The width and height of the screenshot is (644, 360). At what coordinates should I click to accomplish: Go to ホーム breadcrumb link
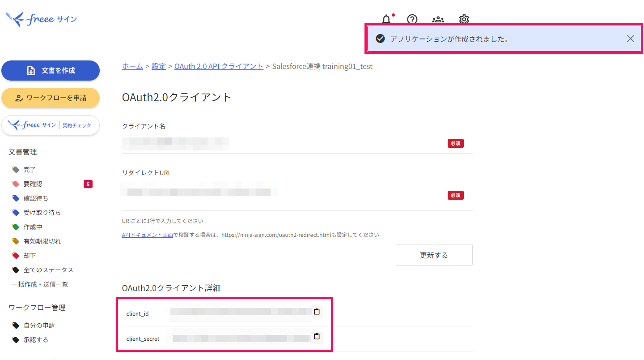click(x=132, y=66)
